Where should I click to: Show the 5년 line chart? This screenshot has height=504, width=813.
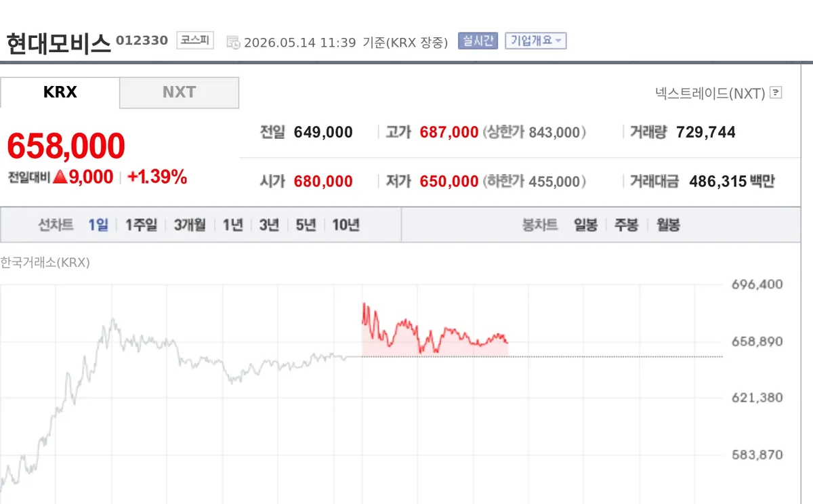click(x=306, y=225)
